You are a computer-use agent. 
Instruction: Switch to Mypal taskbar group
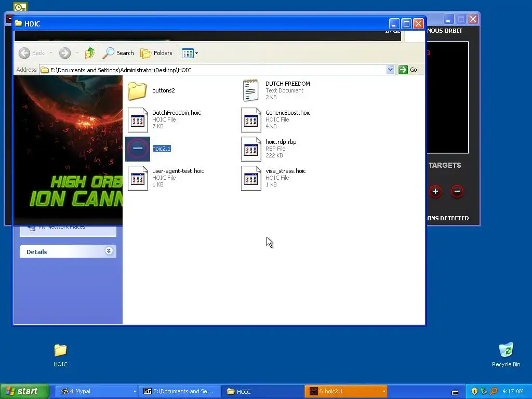pyautogui.click(x=96, y=391)
